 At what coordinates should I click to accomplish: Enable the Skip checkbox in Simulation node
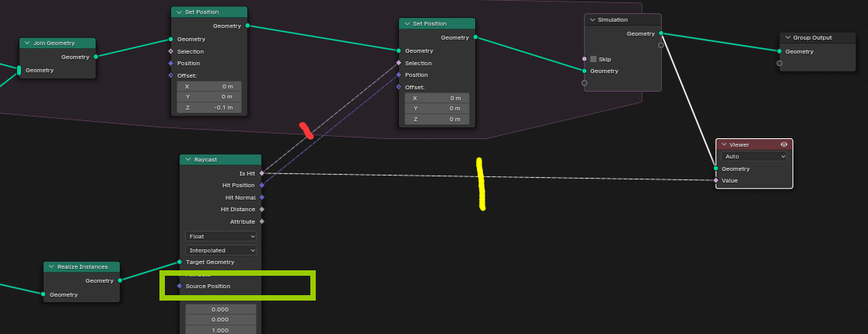(x=593, y=59)
